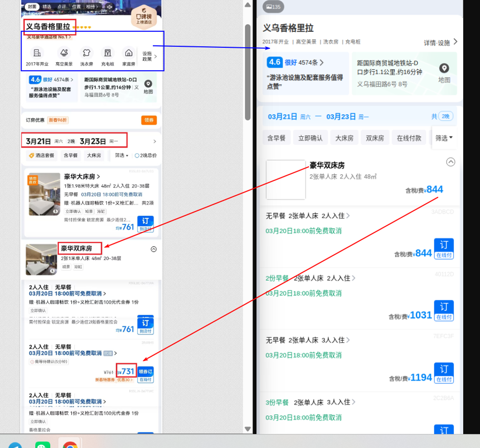Tap the 充电桩 charging station icon
480x448 pixels.
(x=107, y=52)
